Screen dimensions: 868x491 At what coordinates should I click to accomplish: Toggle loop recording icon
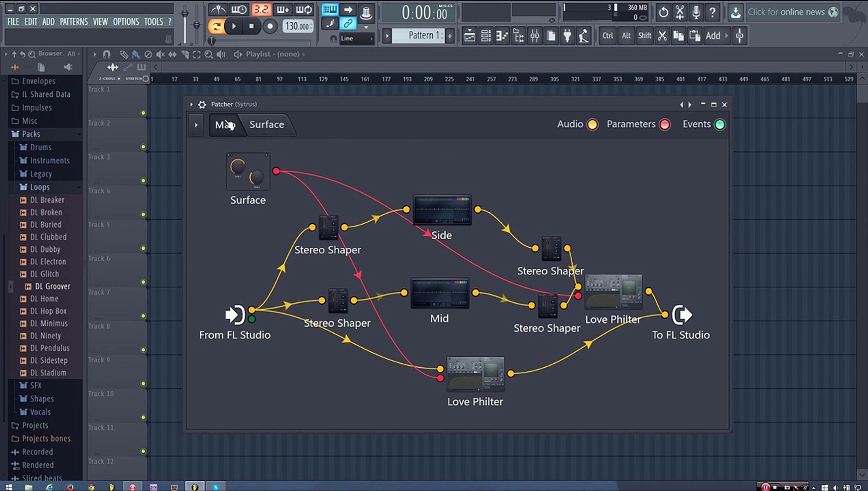(304, 10)
